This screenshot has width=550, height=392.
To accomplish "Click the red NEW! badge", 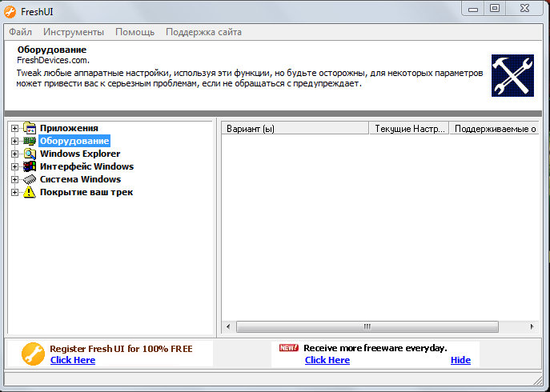I will pyautogui.click(x=289, y=347).
